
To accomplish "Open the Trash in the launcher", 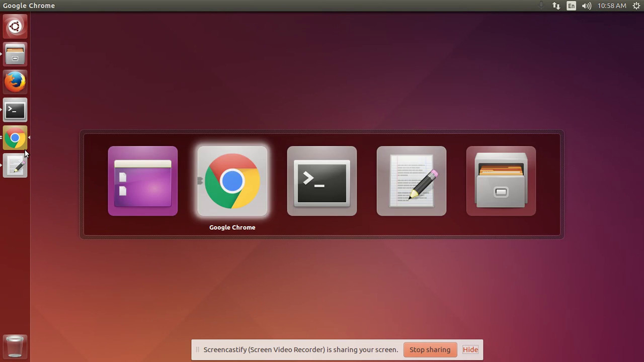I will point(15,346).
